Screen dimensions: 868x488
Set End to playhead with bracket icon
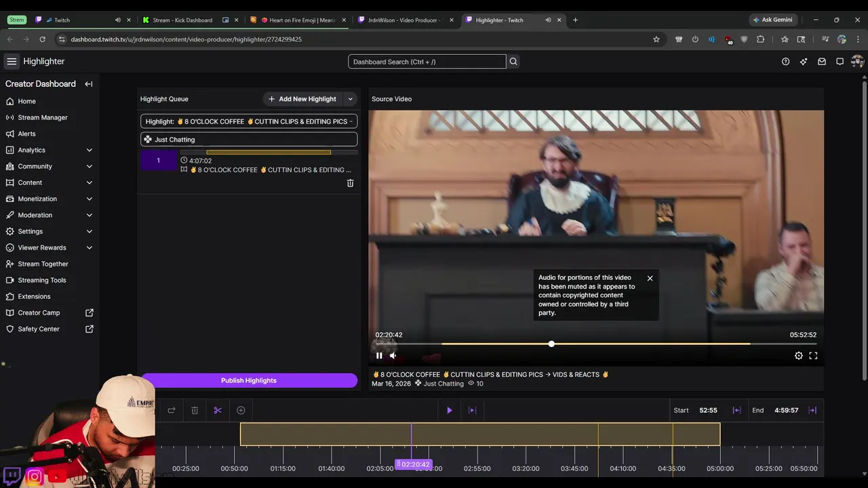[x=812, y=410]
